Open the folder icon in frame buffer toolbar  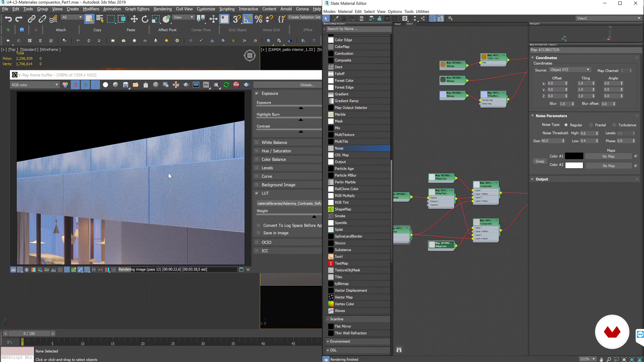[136, 85]
